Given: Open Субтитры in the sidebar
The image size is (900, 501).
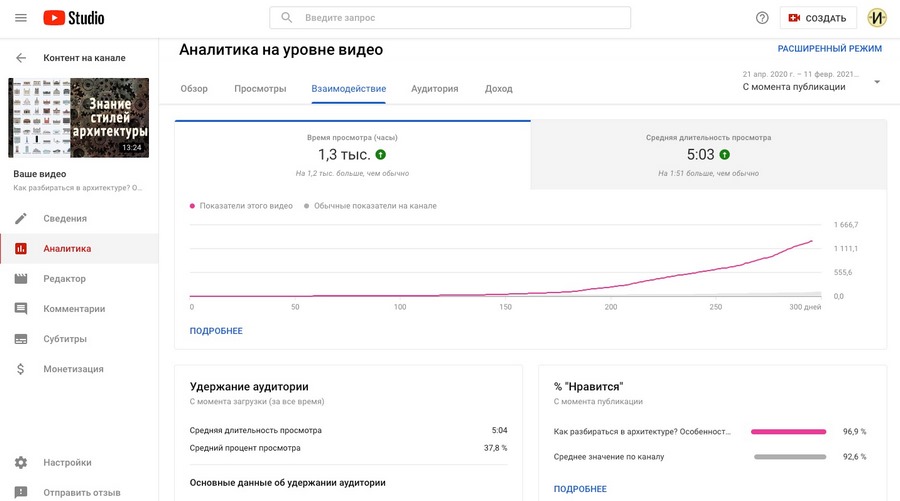Looking at the screenshot, I should coord(64,338).
